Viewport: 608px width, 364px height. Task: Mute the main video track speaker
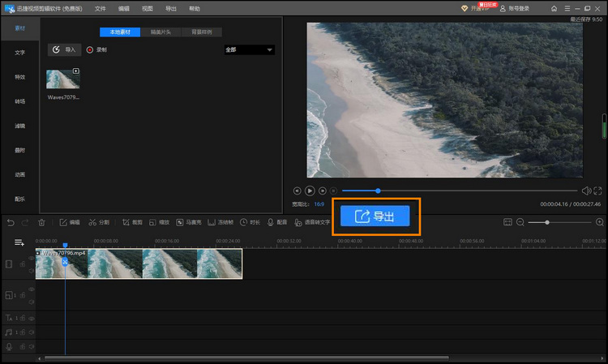32,271
